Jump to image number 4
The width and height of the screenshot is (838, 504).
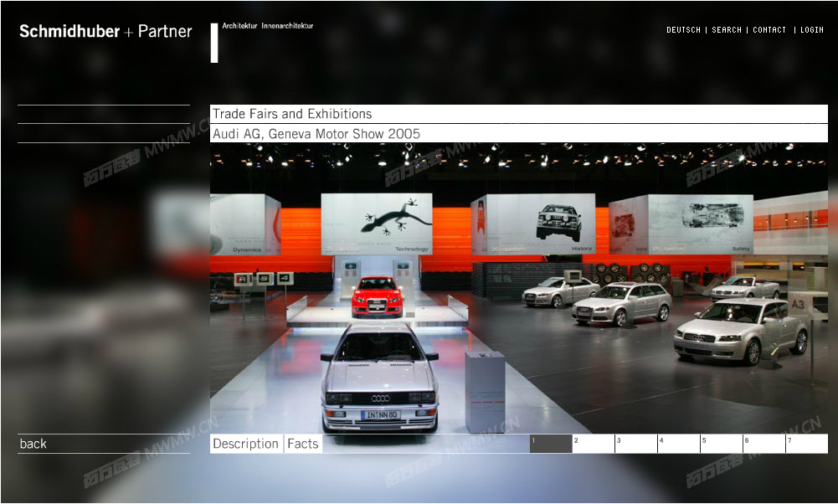679,444
